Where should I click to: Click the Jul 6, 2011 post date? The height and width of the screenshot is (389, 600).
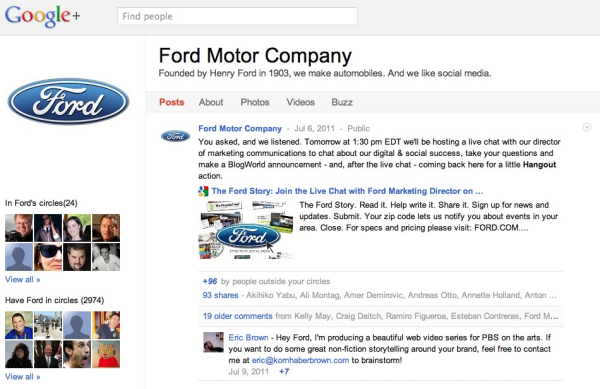pos(314,129)
